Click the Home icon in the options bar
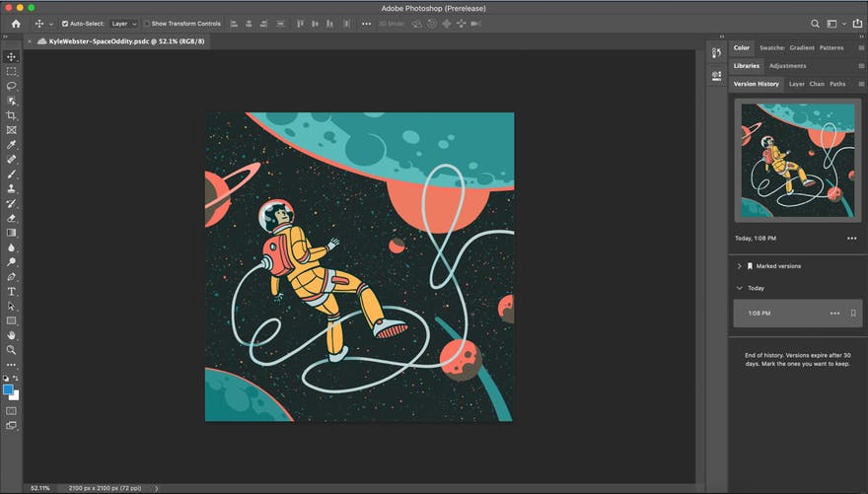 [x=15, y=24]
